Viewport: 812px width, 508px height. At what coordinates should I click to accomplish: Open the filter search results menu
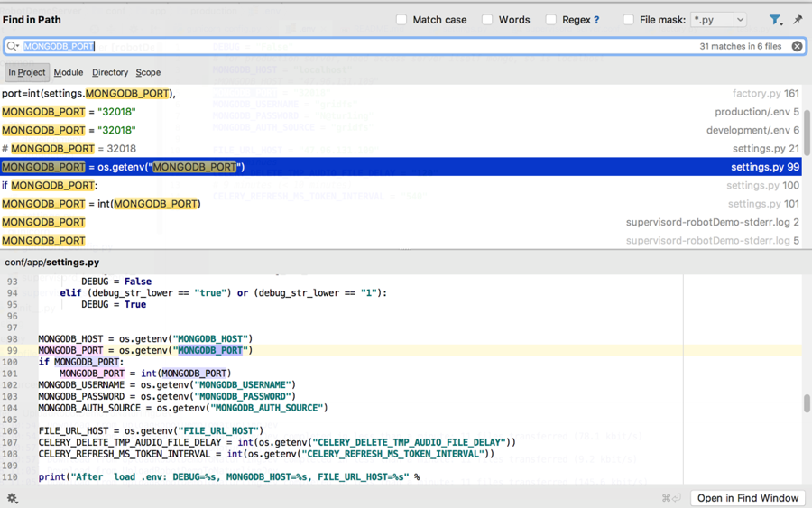point(775,20)
